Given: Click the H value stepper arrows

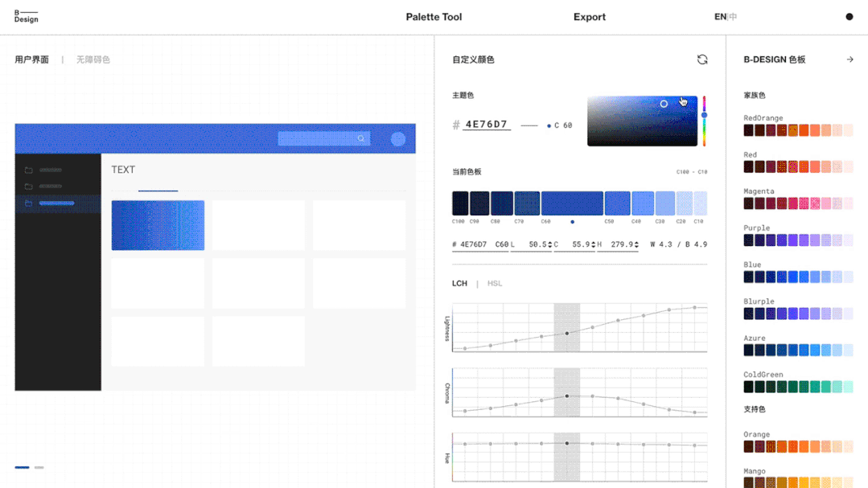Looking at the screenshot, I should click(x=637, y=244).
